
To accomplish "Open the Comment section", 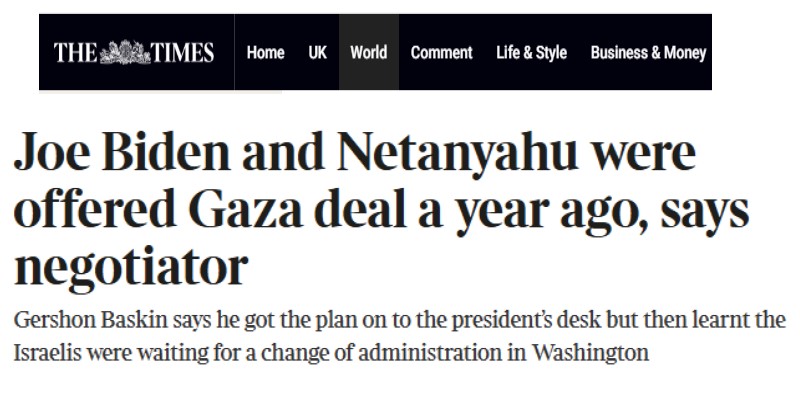I will pyautogui.click(x=441, y=53).
